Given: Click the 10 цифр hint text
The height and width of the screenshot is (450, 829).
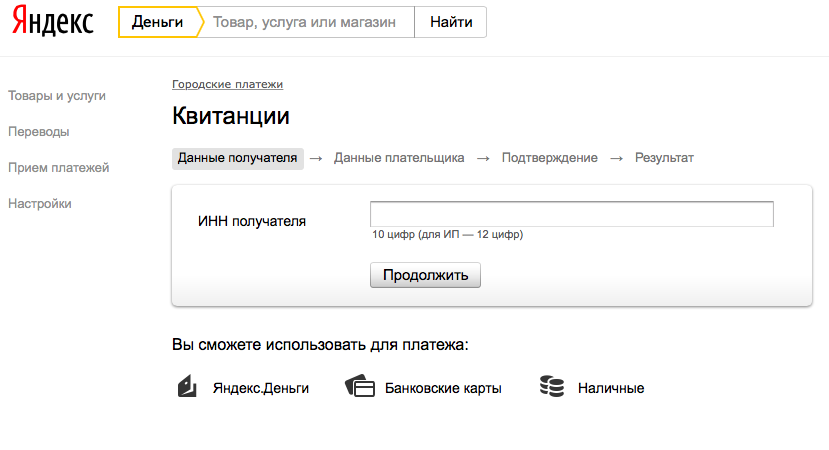Looking at the screenshot, I should point(447,234).
